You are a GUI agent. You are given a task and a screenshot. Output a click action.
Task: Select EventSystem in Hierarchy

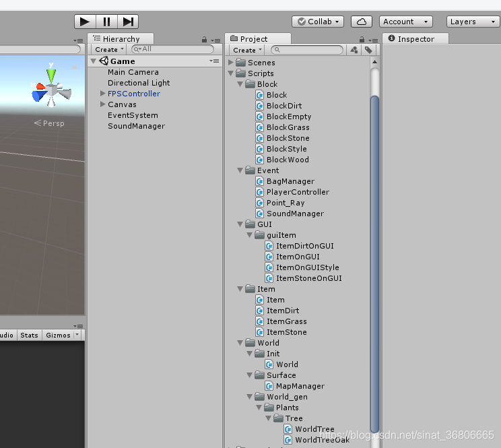tap(133, 115)
